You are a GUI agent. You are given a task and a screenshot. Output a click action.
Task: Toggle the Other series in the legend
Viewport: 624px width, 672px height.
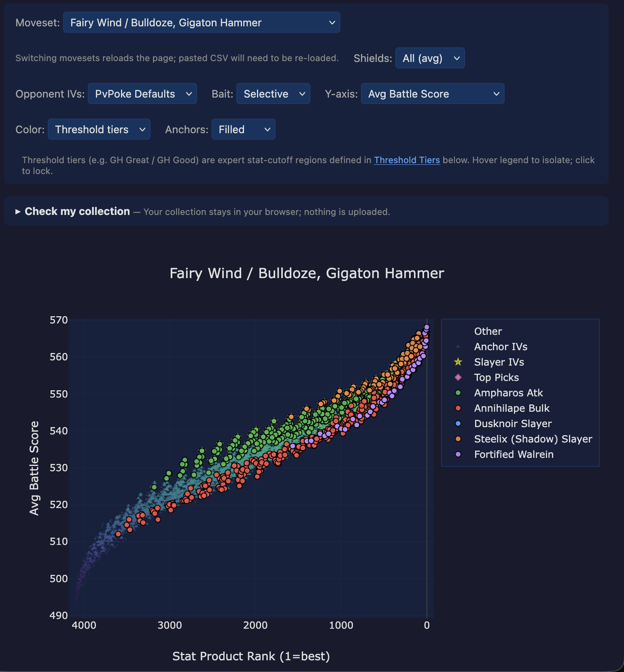point(488,331)
